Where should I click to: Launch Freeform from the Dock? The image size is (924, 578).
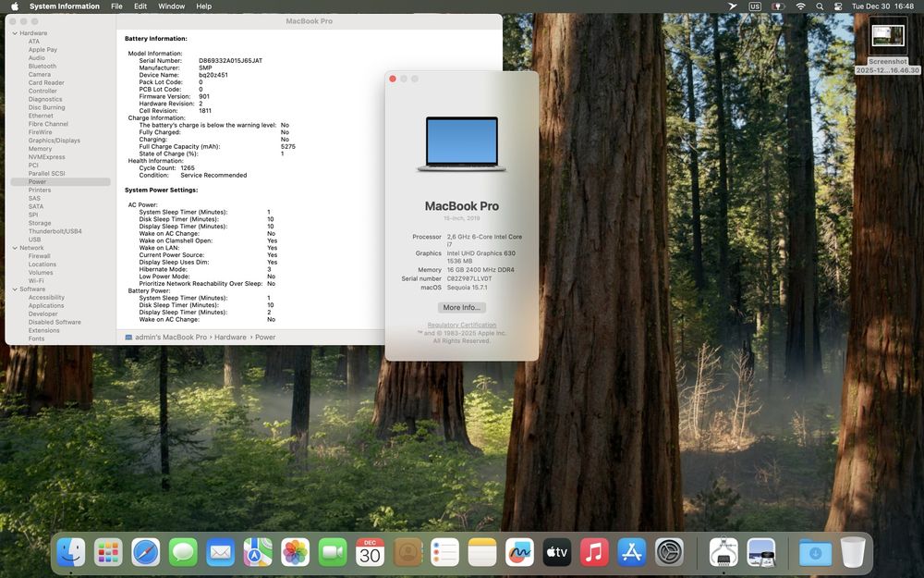[x=519, y=553]
